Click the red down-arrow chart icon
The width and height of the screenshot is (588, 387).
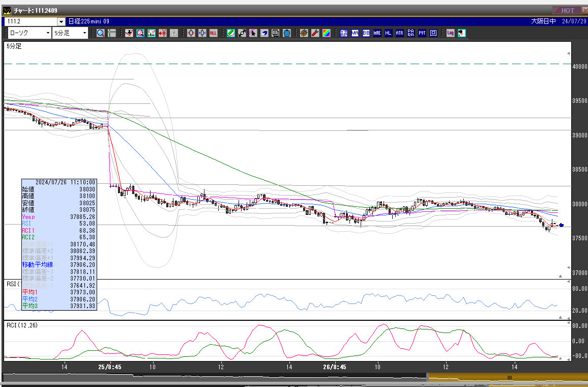point(129,33)
